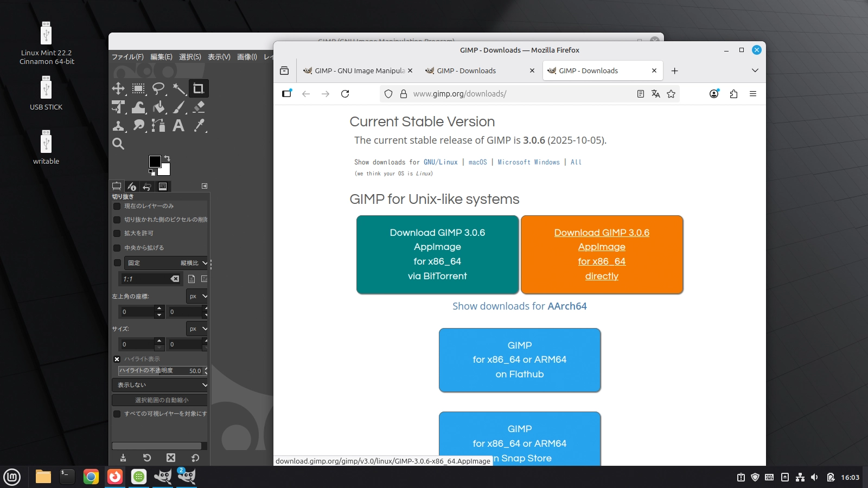This screenshot has height=488, width=868.
Task: Show downloads for Microsoft Windows
Action: click(528, 162)
